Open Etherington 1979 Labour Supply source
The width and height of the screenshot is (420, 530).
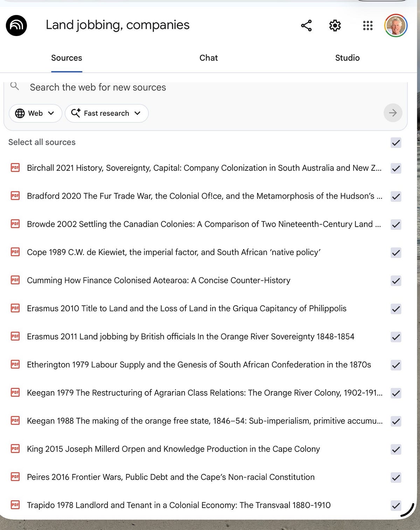click(x=199, y=365)
